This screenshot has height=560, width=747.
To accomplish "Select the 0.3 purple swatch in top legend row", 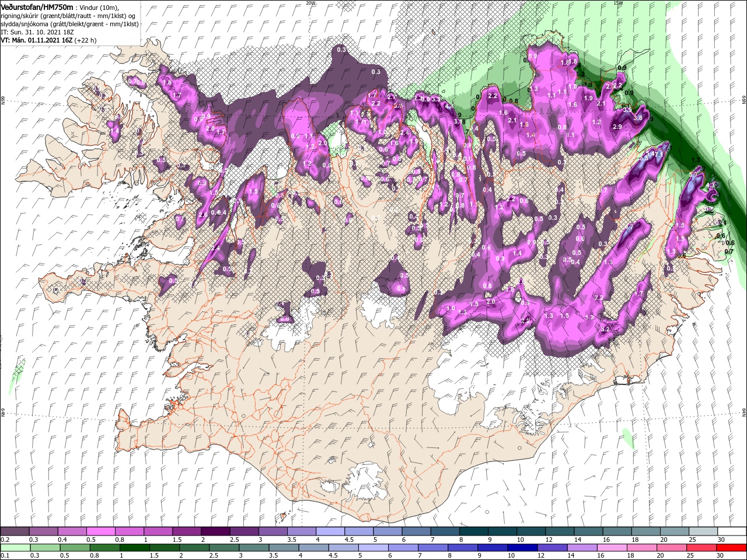I will 44,531.
